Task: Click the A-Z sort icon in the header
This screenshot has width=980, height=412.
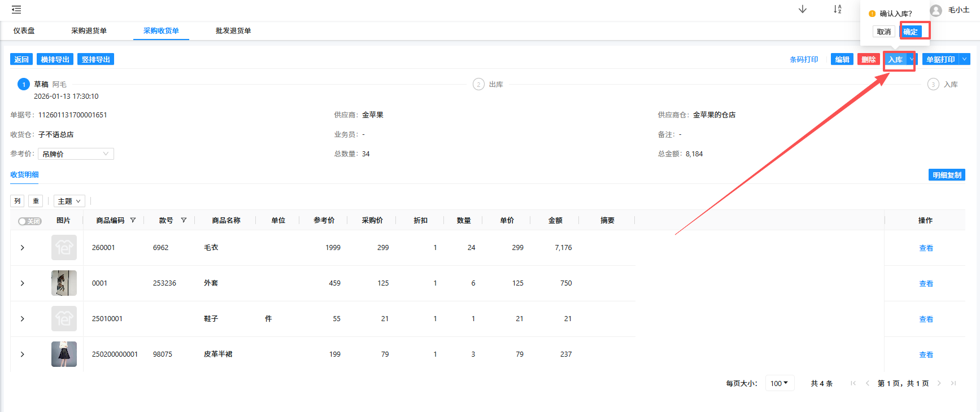Action: [838, 10]
